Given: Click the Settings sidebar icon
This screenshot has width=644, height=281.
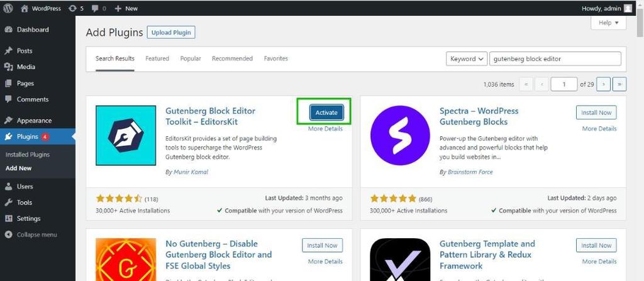Looking at the screenshot, I should (9, 219).
